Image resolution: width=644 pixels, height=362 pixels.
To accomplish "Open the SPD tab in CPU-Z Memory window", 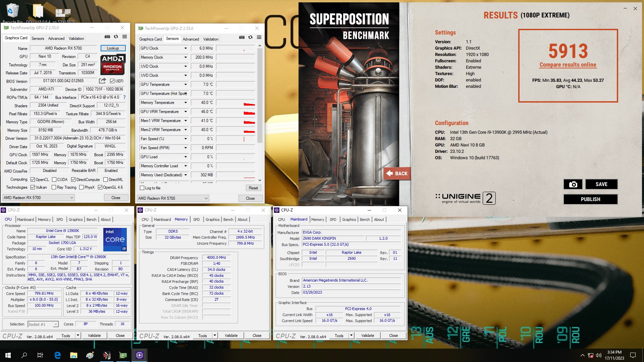I will [197, 220].
